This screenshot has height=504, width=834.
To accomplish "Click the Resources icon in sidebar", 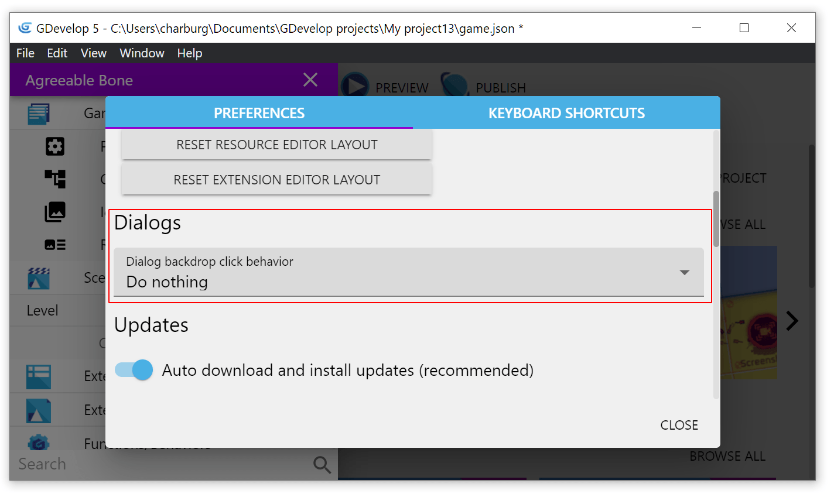I will 55,245.
